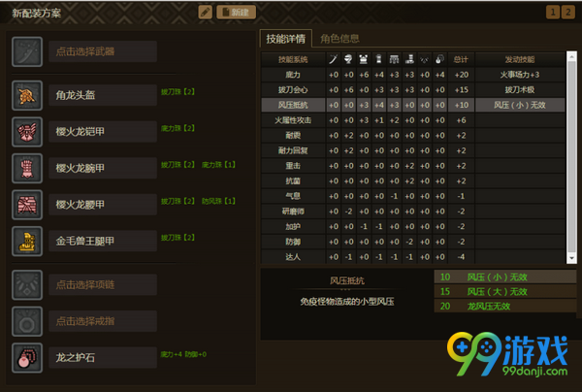
Task: Select the 气息 skill row
Action: [x=413, y=196]
